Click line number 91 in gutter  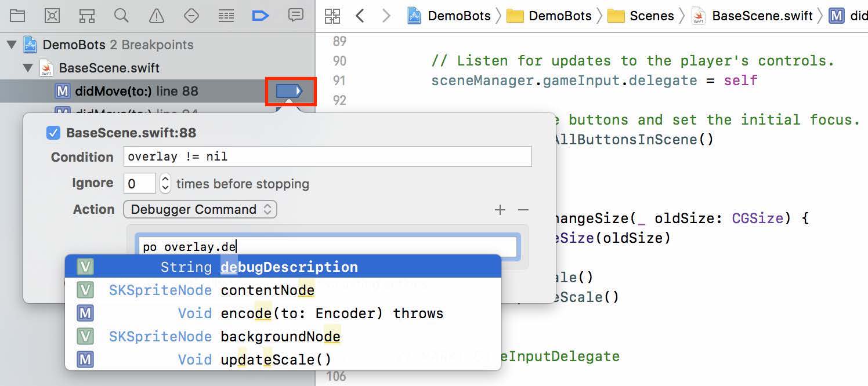339,81
